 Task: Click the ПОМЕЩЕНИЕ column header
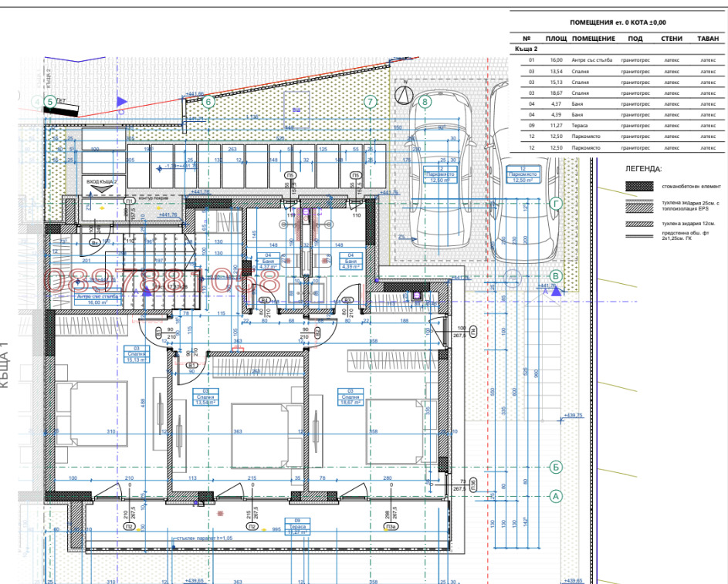pos(594,39)
